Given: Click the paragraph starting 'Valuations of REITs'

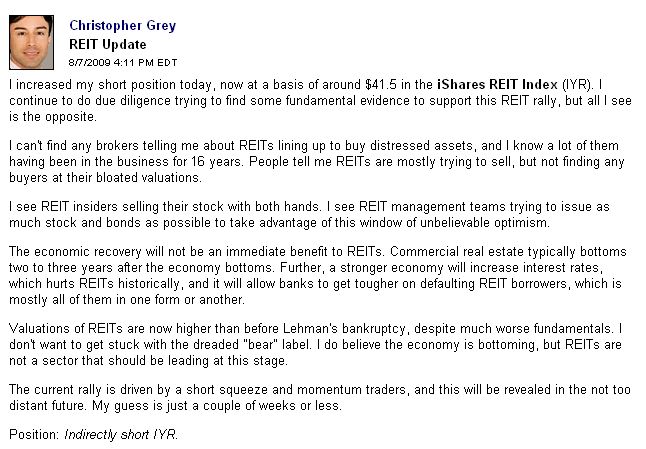Looking at the screenshot, I should pyautogui.click(x=320, y=343).
